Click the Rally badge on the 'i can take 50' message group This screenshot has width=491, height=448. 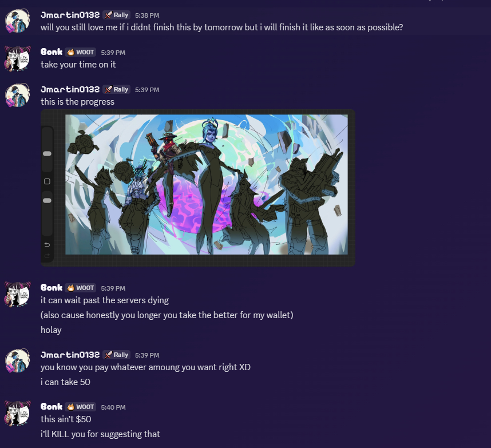tap(117, 355)
